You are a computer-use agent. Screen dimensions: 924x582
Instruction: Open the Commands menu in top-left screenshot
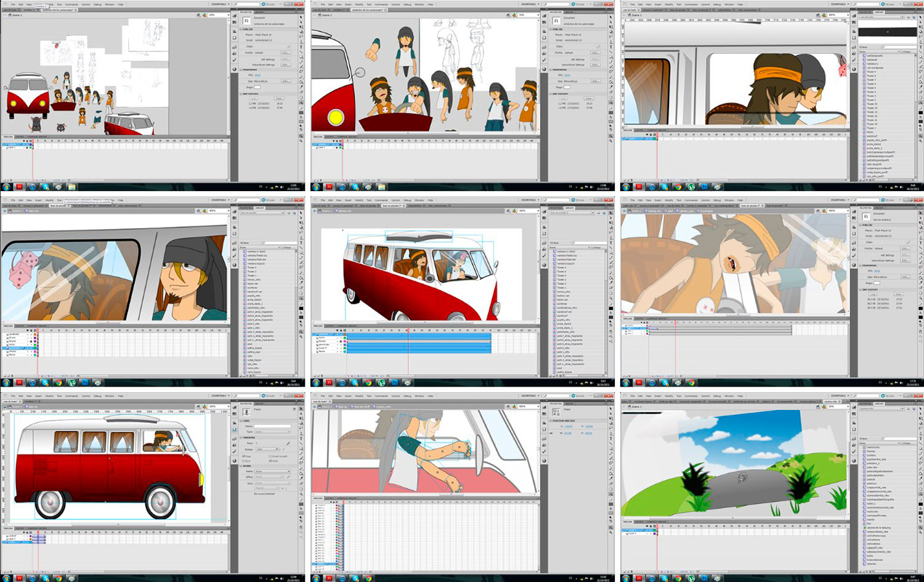click(x=72, y=4)
